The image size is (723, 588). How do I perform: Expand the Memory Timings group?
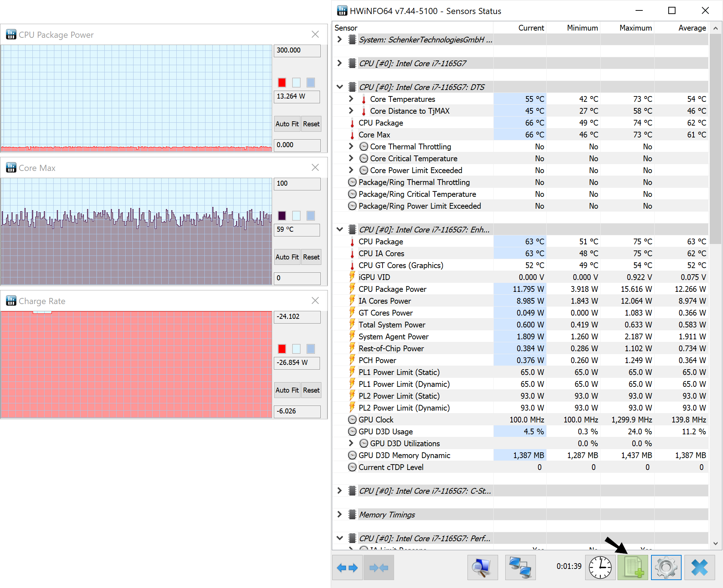tap(339, 515)
